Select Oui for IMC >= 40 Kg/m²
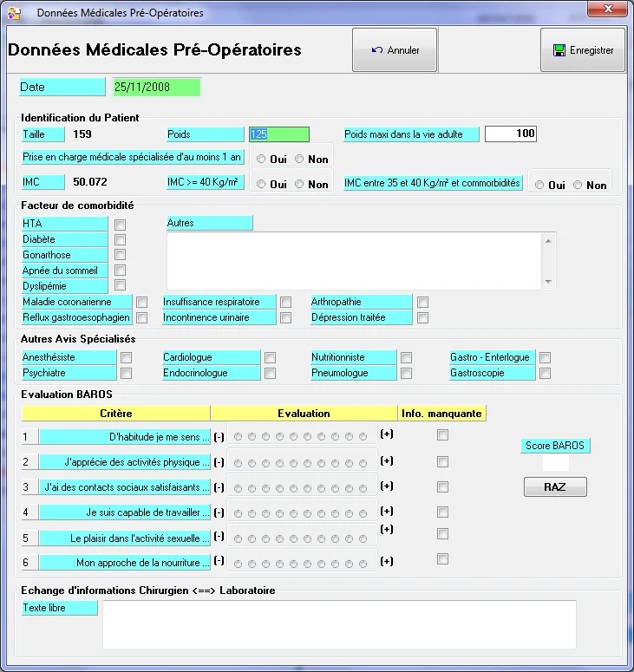This screenshot has height=672, width=634. [x=261, y=185]
